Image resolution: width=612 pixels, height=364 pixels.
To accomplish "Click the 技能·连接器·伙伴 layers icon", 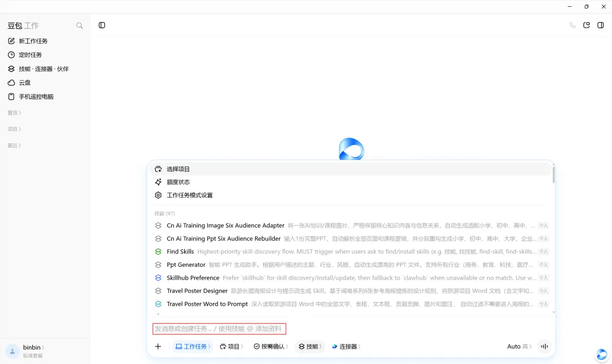I will (x=11, y=69).
